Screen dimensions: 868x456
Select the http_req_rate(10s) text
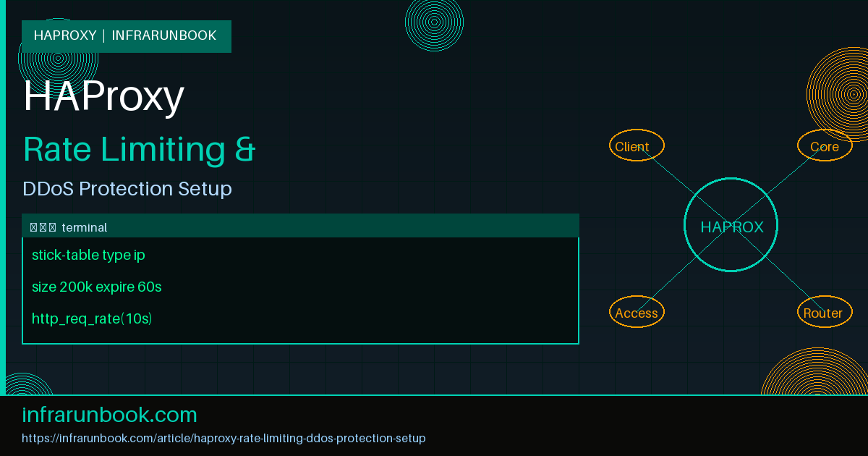pyautogui.click(x=92, y=318)
